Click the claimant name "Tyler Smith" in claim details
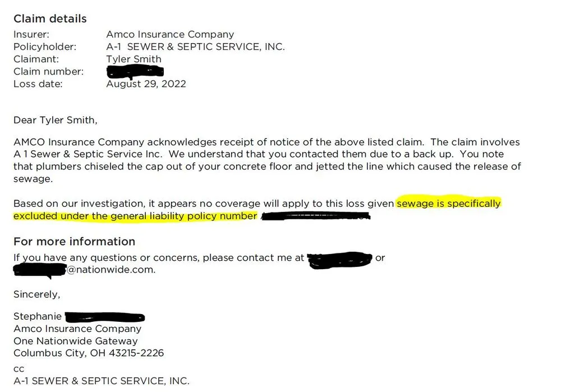 (x=134, y=59)
